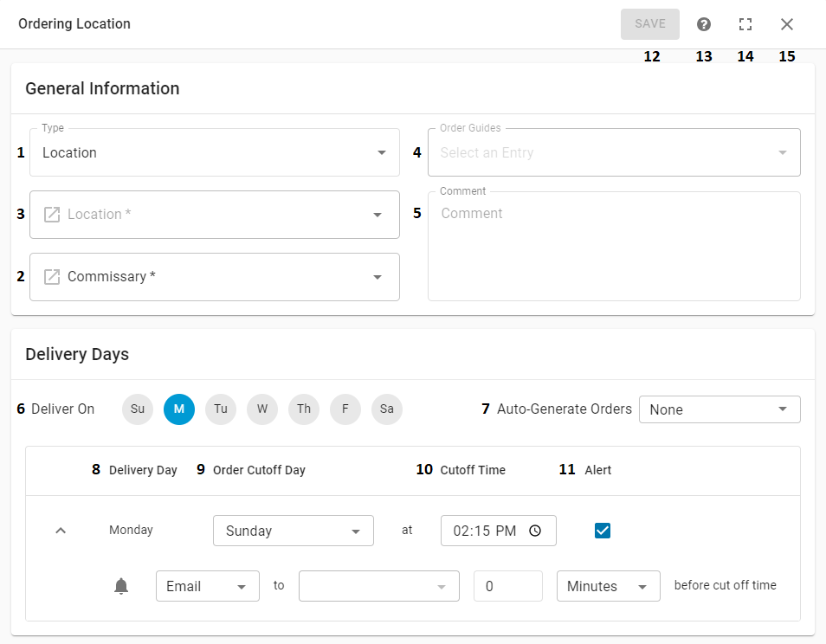Click the alert bell icon
Screen dimensions: 826x644
(x=121, y=586)
